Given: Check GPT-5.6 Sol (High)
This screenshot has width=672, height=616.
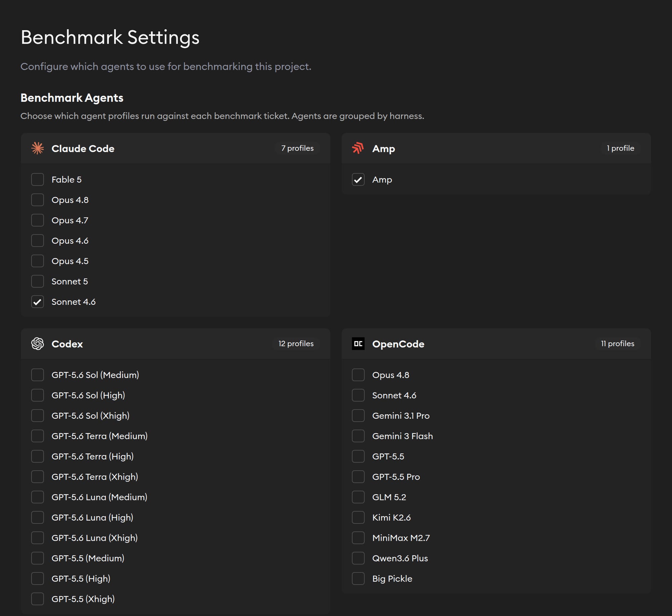Looking at the screenshot, I should point(38,395).
